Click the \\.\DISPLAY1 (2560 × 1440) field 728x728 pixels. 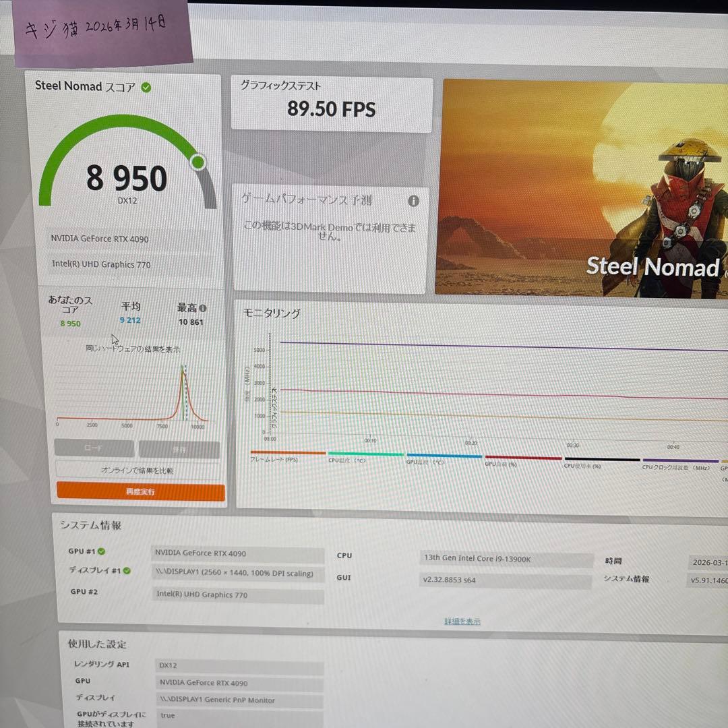coord(238,573)
